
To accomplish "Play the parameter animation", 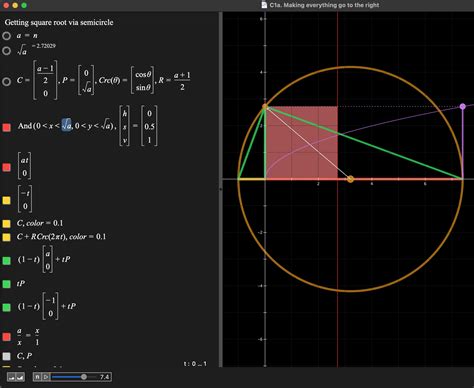I will tap(46, 377).
